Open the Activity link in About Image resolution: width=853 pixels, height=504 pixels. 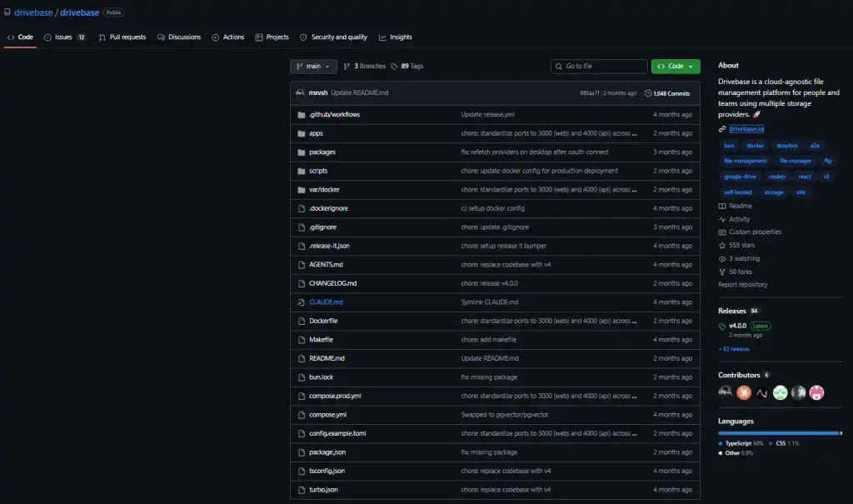(x=734, y=219)
